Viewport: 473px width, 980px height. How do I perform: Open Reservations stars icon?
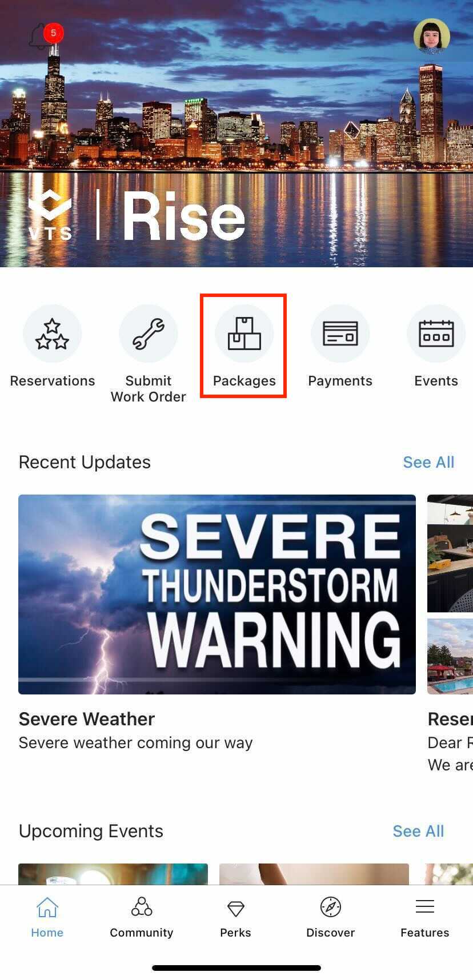(53, 334)
